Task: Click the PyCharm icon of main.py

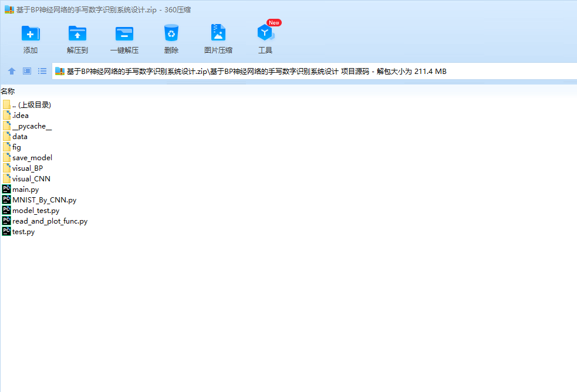Action: point(6,189)
